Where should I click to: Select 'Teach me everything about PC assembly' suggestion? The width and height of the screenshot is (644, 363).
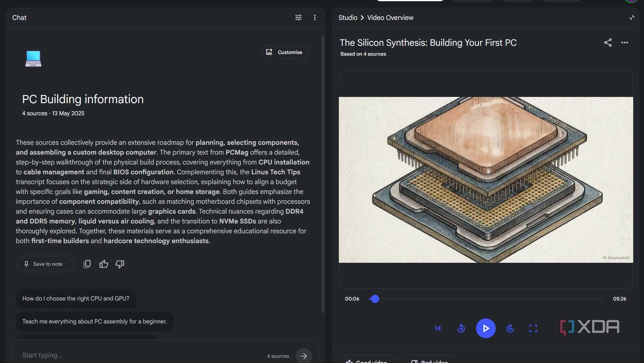pos(94,322)
